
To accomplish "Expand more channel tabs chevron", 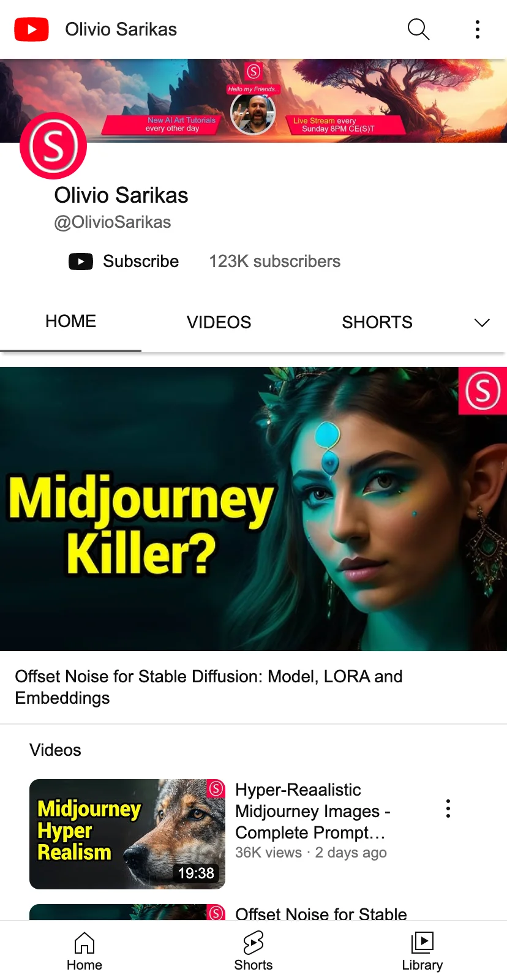I will (x=482, y=322).
